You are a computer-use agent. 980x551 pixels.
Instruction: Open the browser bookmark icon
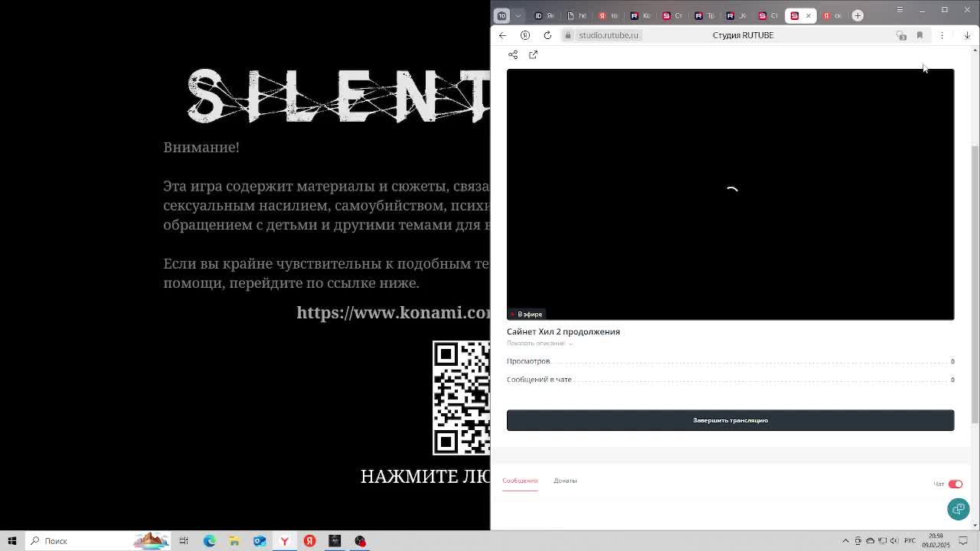pyautogui.click(x=920, y=35)
